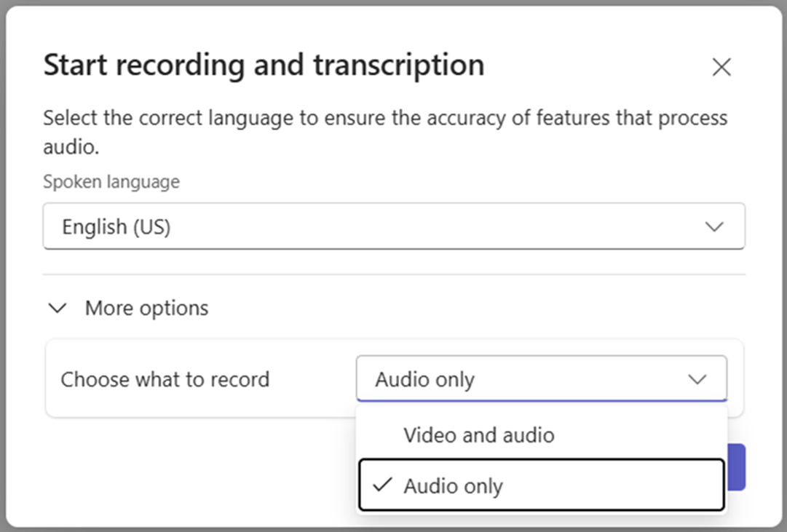Click the partially hidden purple button
The width and height of the screenshot is (787, 532).
click(736, 467)
